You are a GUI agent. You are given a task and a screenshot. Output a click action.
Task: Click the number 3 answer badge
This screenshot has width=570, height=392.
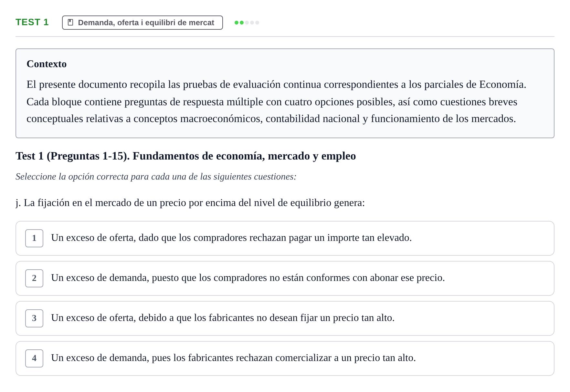tap(34, 318)
